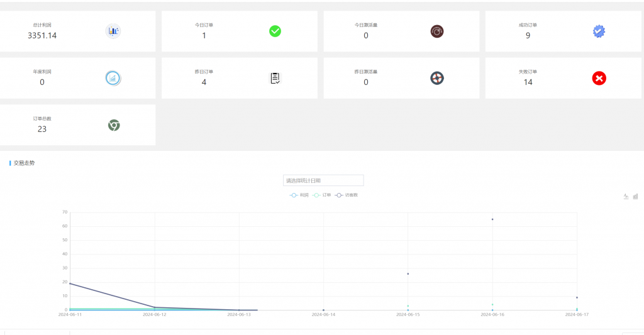Click the Chrome-style icon for 订单总数

[113, 125]
